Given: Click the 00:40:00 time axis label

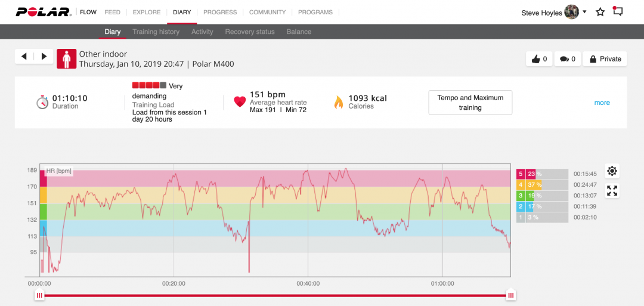Looking at the screenshot, I should click(308, 283).
